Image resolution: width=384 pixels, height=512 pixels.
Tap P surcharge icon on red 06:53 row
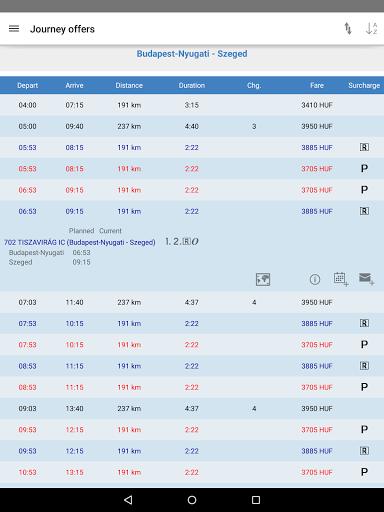[x=364, y=190]
